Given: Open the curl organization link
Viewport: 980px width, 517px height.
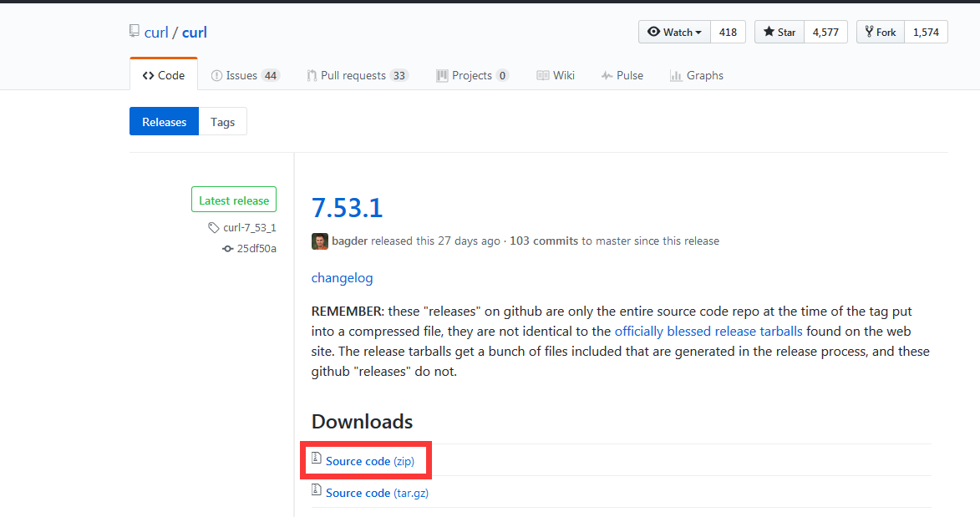Looking at the screenshot, I should 156,33.
